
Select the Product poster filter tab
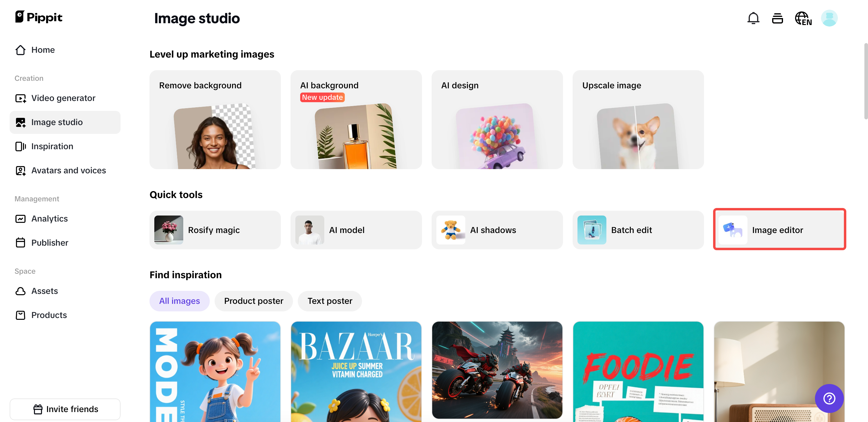click(x=253, y=301)
